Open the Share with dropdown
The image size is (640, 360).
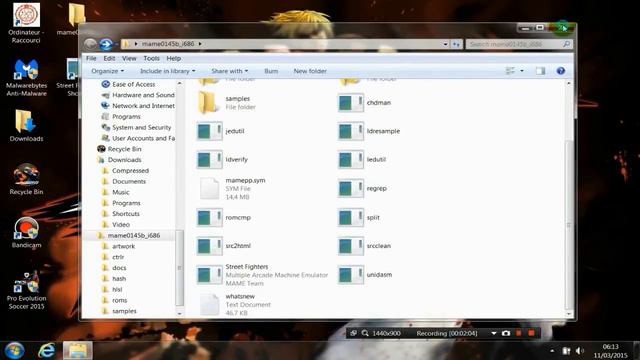[229, 71]
